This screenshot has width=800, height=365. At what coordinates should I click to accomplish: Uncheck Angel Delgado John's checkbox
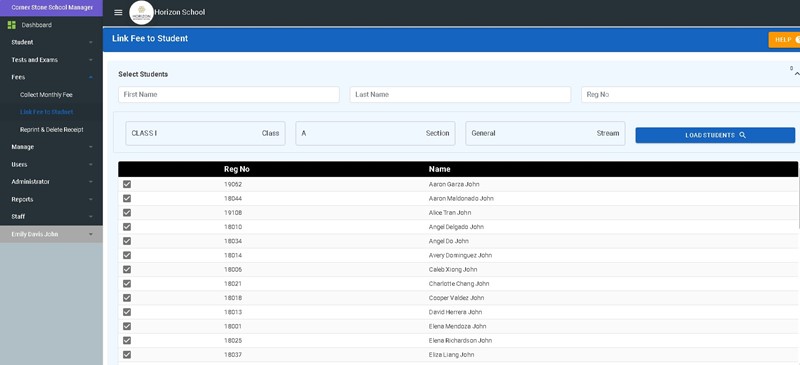(x=127, y=227)
